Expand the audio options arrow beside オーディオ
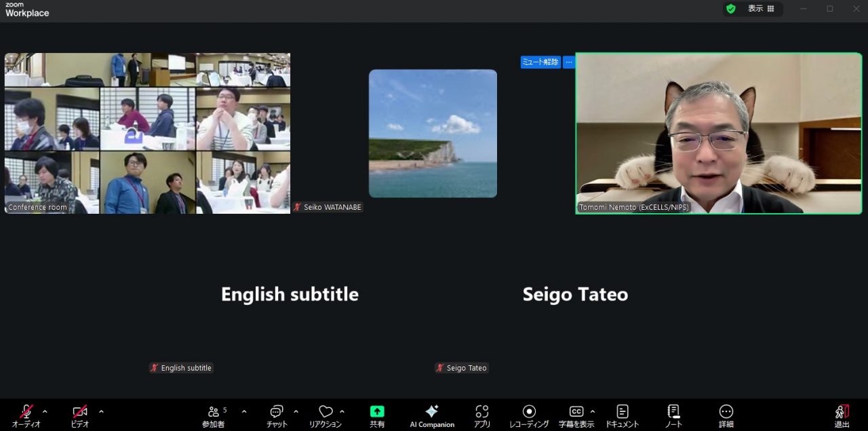Image resolution: width=868 pixels, height=431 pixels. [45, 411]
